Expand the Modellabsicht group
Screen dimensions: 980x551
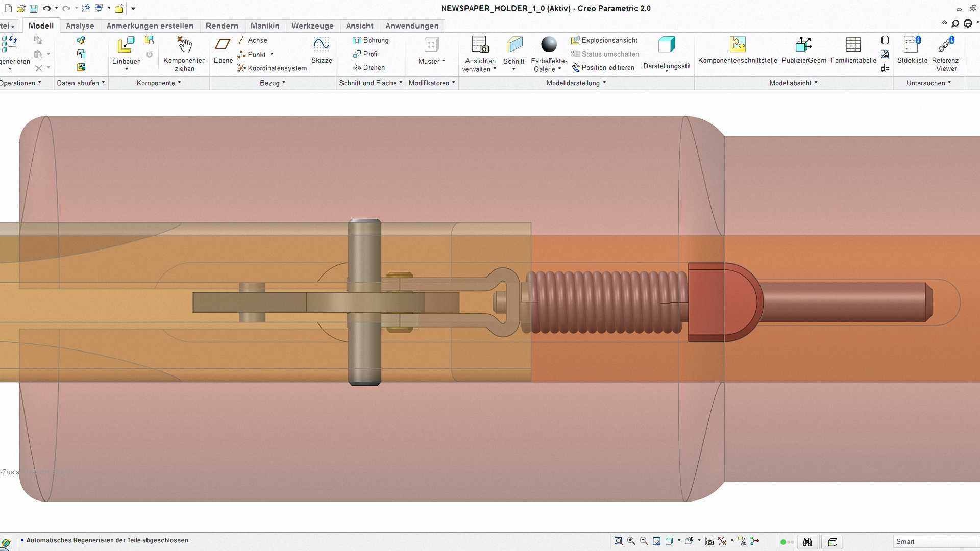(794, 83)
